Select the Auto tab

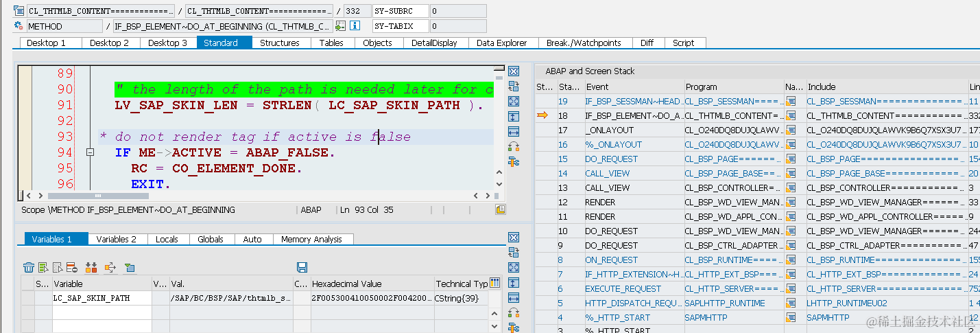(x=253, y=239)
